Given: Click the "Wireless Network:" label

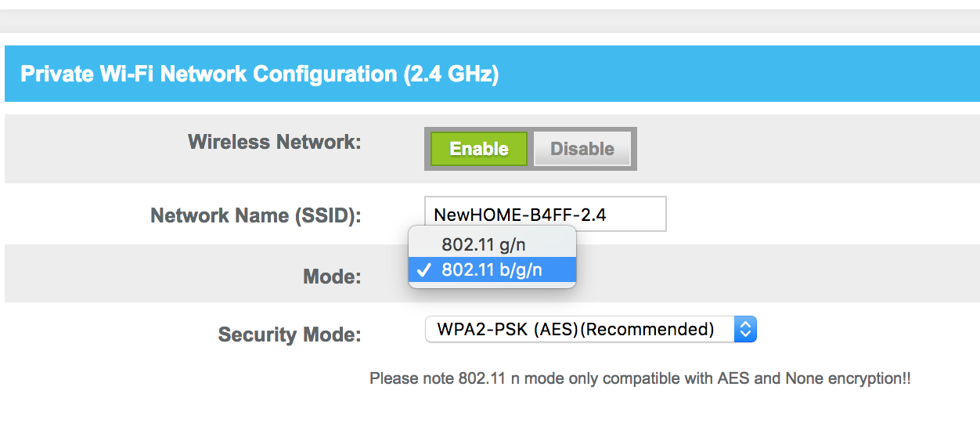Looking at the screenshot, I should [274, 143].
